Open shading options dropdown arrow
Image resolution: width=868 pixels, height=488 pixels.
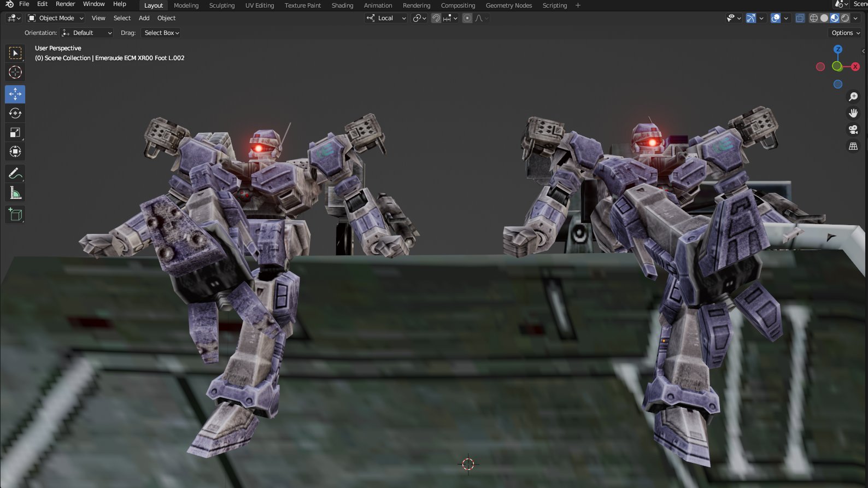855,18
